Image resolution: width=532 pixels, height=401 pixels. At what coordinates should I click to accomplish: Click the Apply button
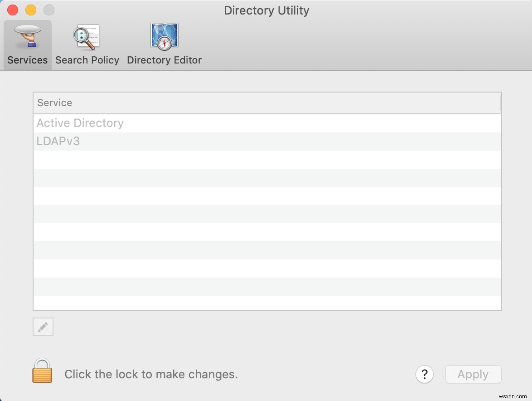click(473, 374)
